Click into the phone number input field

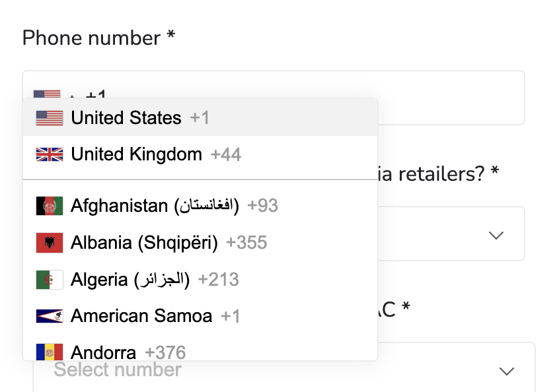(x=274, y=98)
